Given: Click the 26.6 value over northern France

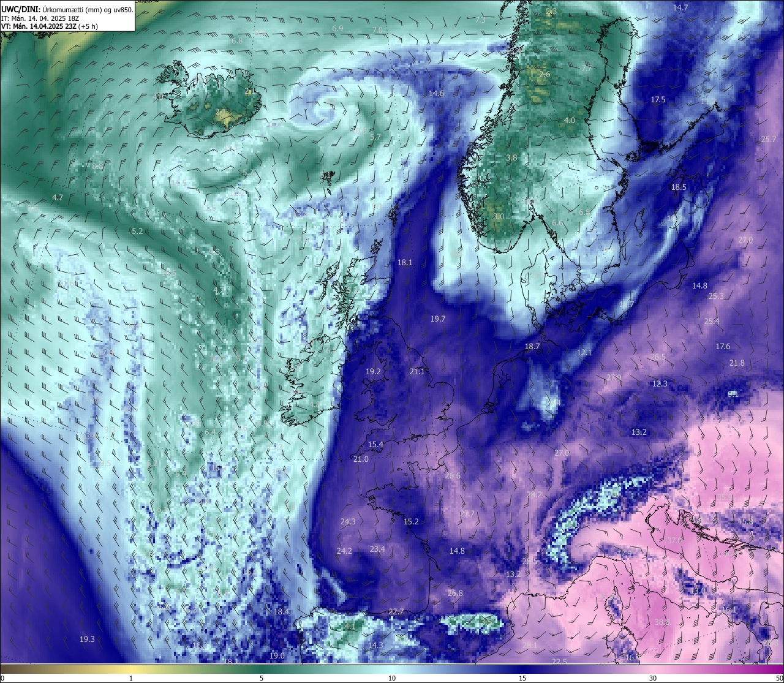Looking at the screenshot, I should [x=453, y=476].
